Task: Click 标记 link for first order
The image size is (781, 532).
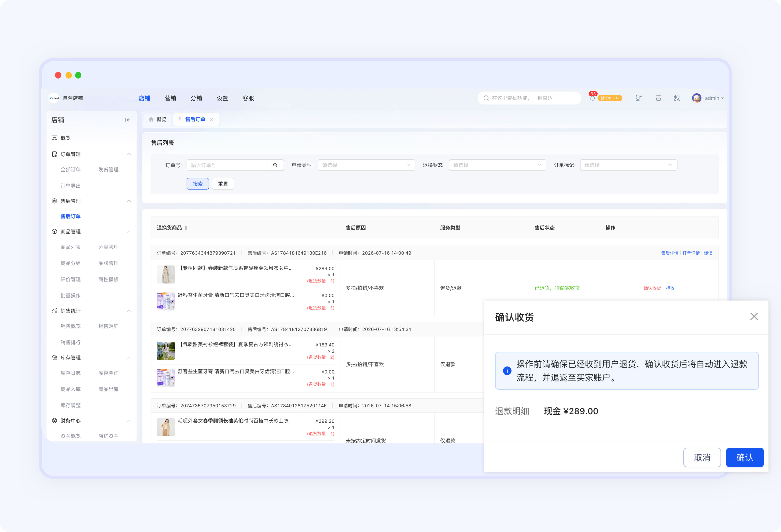Action: [708, 253]
